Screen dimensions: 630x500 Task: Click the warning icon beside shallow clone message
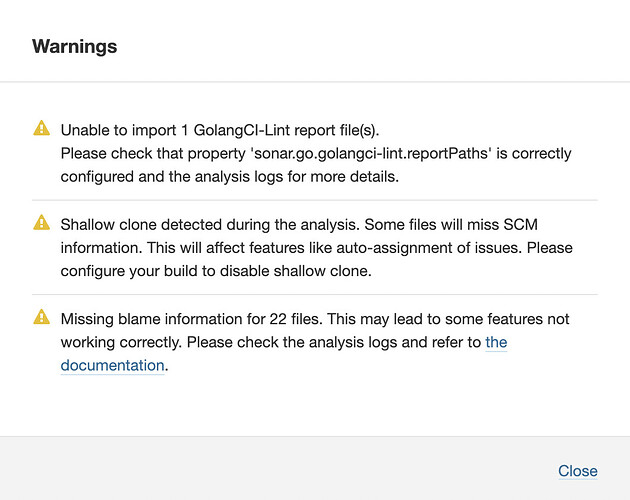(x=42, y=223)
